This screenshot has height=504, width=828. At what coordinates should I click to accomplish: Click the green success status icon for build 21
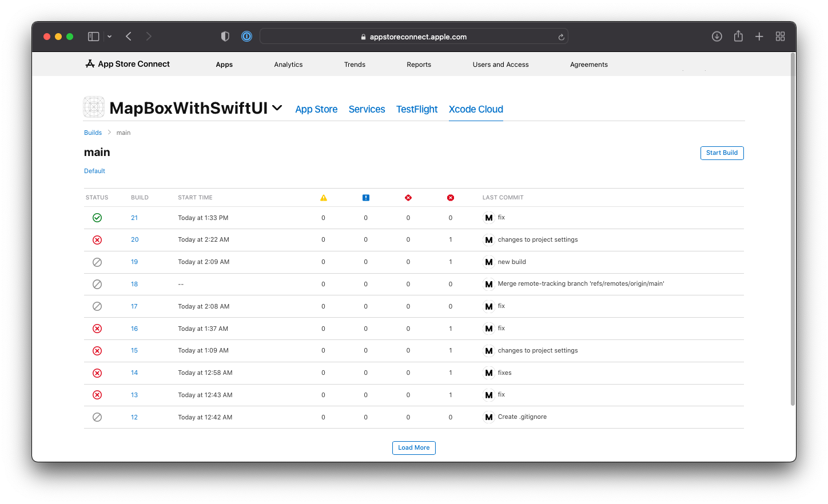tap(97, 218)
